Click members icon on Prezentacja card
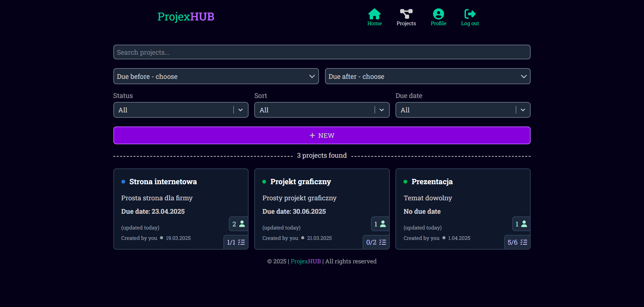This screenshot has height=307, width=644. click(524, 224)
